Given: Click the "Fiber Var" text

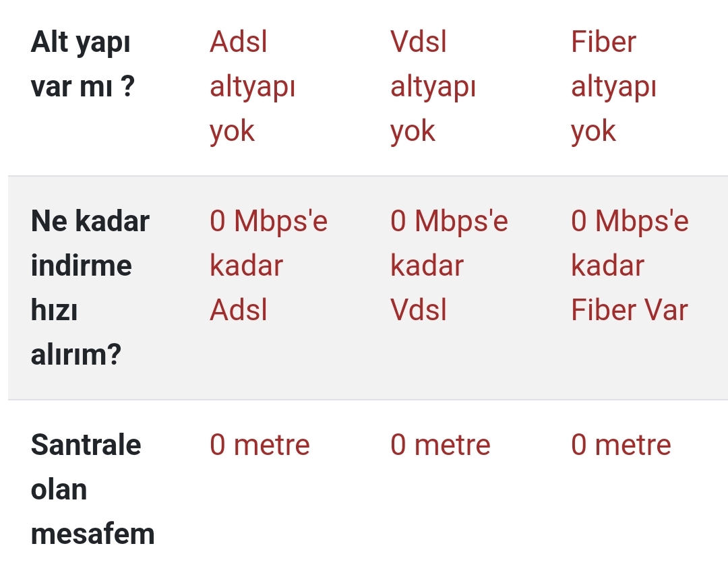Looking at the screenshot, I should point(630,311).
